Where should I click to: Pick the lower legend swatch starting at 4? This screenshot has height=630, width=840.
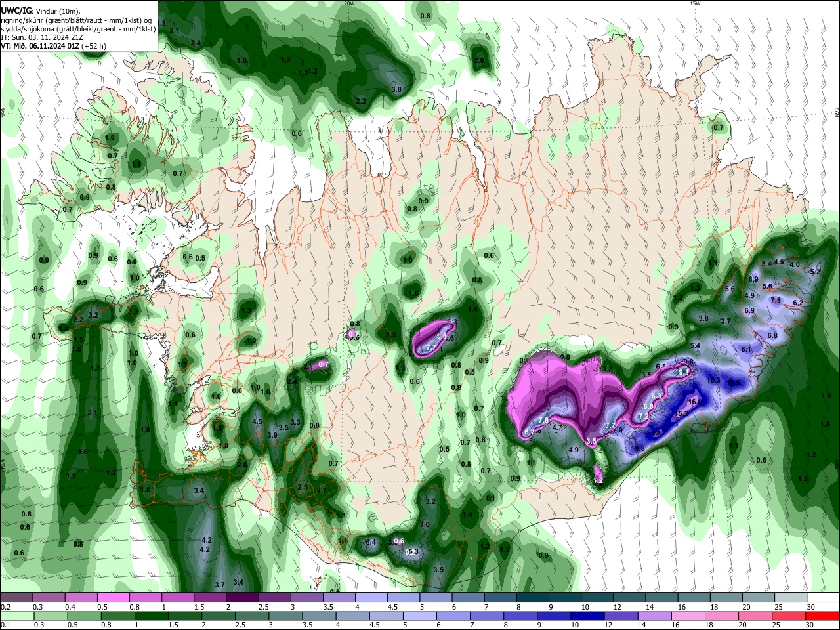352,616
